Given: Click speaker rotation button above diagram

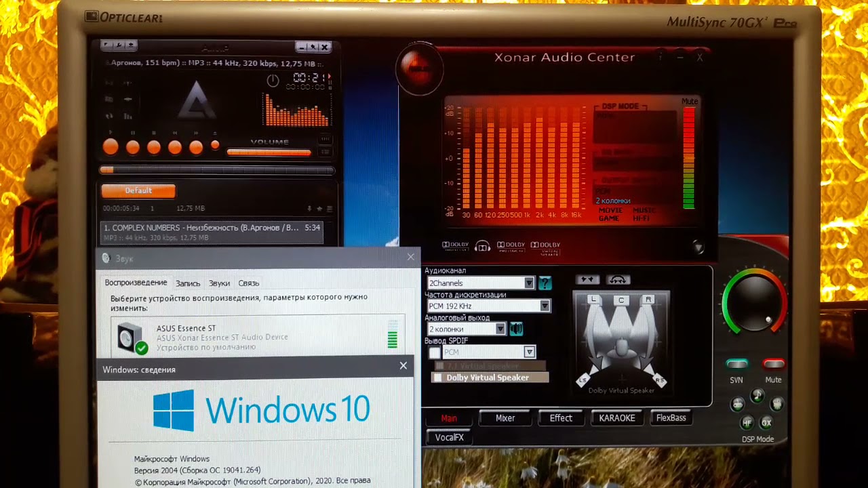Looking at the screenshot, I should [x=618, y=279].
